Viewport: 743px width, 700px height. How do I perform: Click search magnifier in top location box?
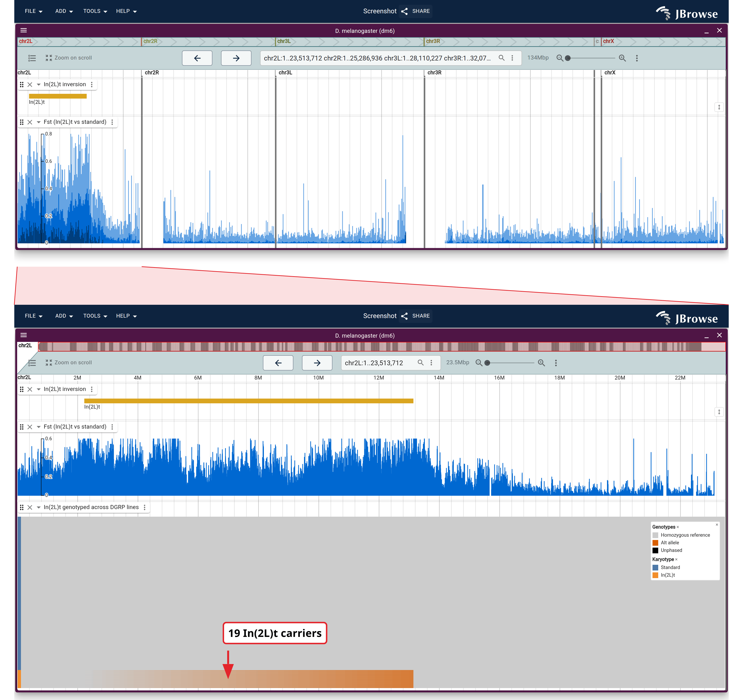click(502, 58)
